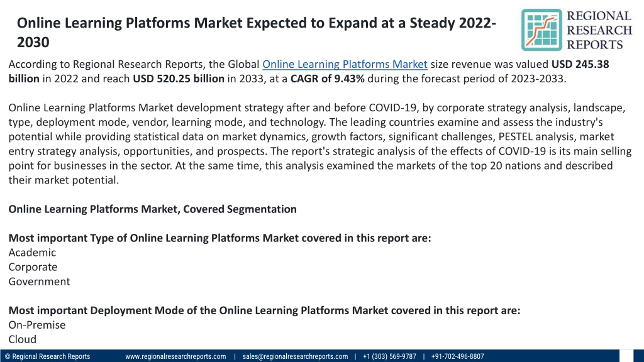
Task: Click the © Regional Research Reports footer text
Action: click(x=47, y=356)
